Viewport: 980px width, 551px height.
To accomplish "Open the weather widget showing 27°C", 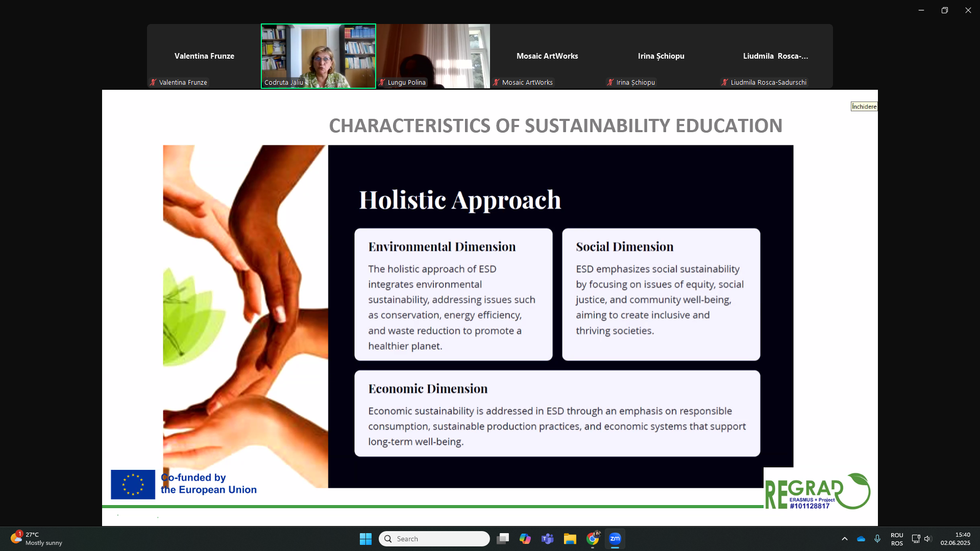I will point(36,539).
